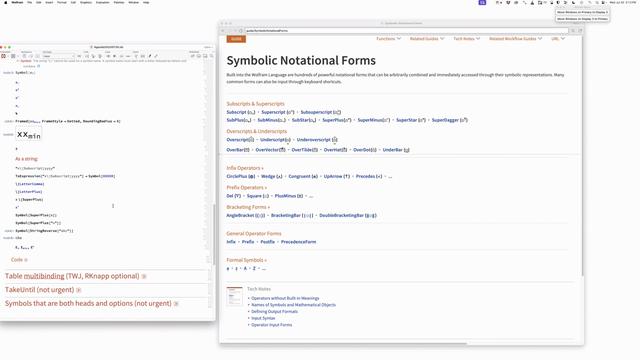Open the PrecedenceForm link
Viewport: 640px width, 360px height.
click(x=298, y=242)
